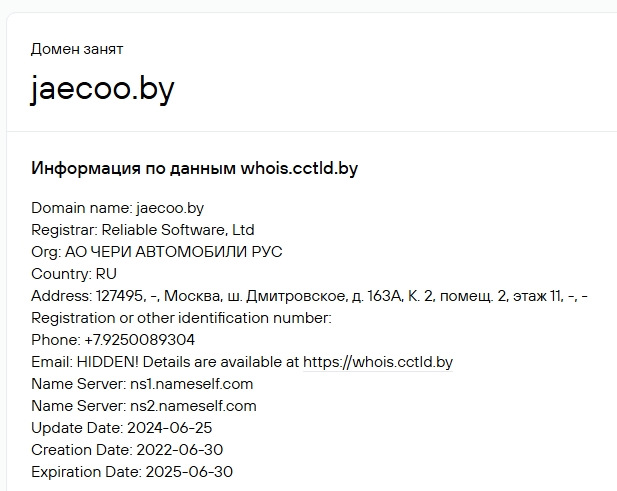Click "этаж 11" in the address line

pyautogui.click(x=530, y=296)
